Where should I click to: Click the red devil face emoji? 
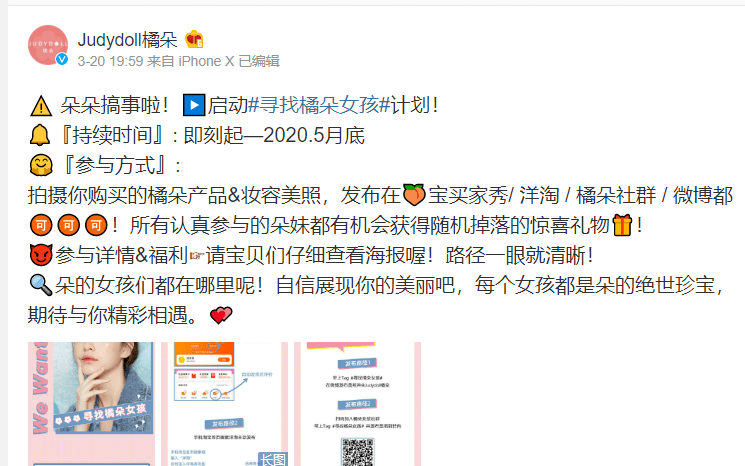tap(41, 255)
